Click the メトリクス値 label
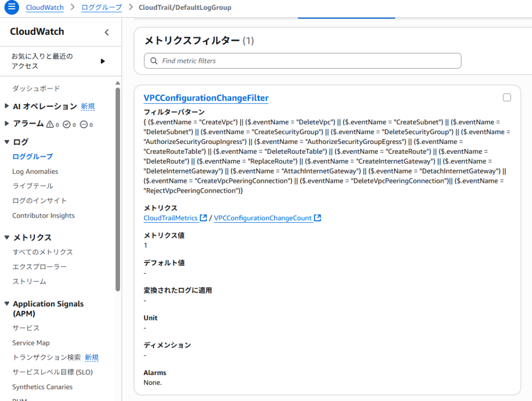Screen dimensions: 532x401 tap(164, 235)
